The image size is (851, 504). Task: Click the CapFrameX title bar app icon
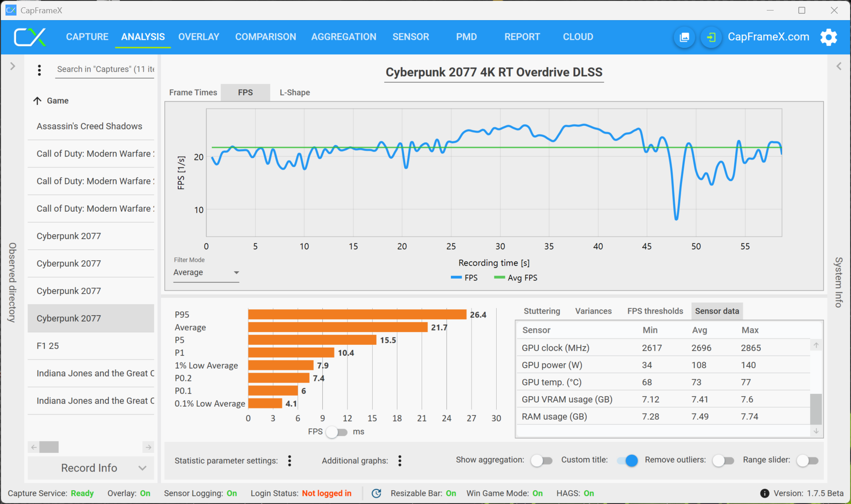11,10
